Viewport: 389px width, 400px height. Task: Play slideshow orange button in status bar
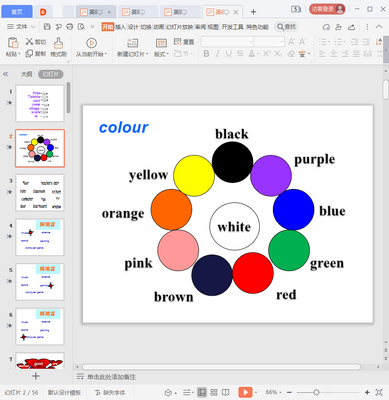(x=245, y=392)
